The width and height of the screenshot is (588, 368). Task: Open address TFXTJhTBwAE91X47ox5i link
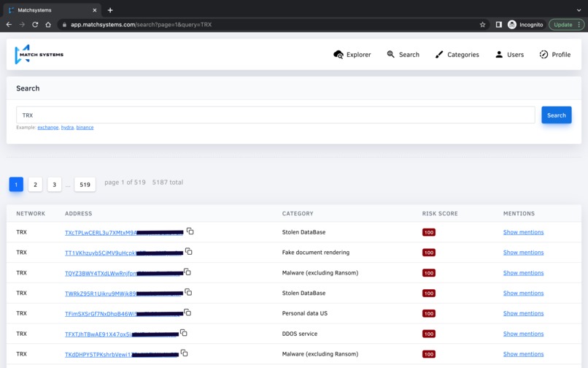coord(122,334)
